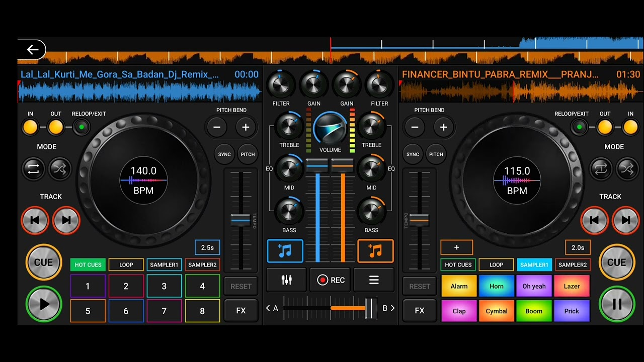
Task: Open the 2.0s duration selector on right deck
Action: (x=578, y=247)
